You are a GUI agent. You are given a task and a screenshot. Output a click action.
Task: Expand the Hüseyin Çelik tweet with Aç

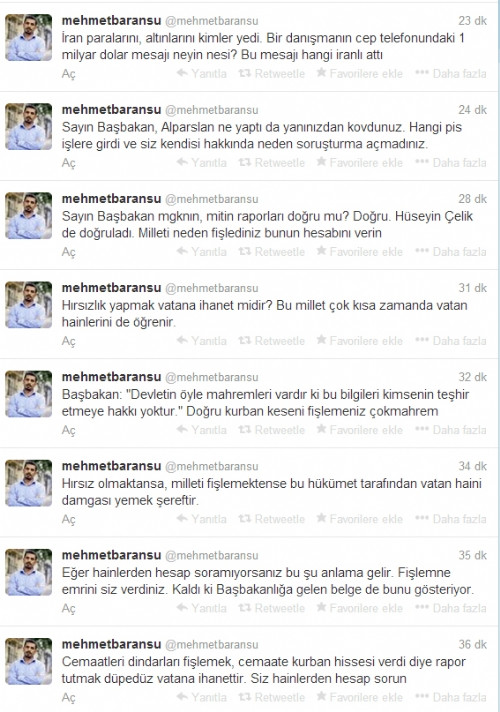pyautogui.click(x=69, y=252)
